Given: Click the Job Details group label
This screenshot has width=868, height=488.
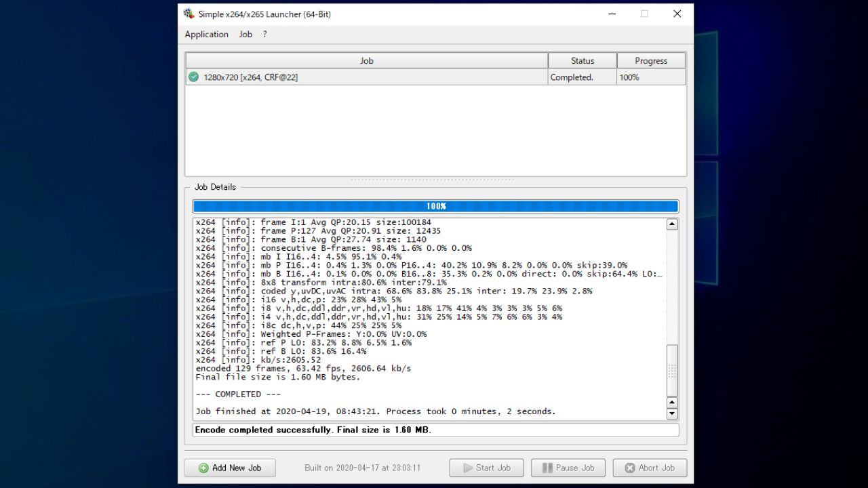Looking at the screenshot, I should [215, 187].
